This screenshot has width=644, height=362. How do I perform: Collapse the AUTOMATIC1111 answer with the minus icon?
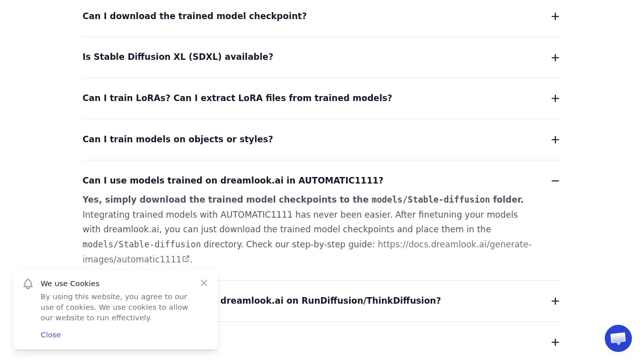[555, 180]
